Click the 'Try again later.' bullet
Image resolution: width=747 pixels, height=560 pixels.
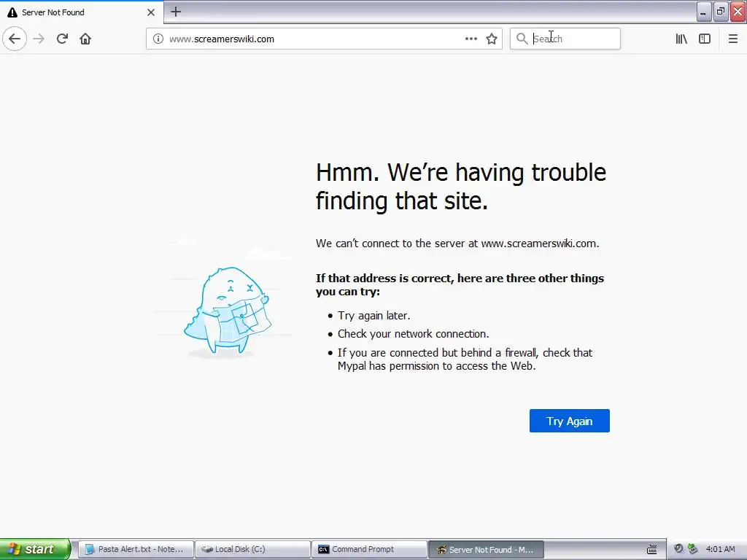point(373,316)
